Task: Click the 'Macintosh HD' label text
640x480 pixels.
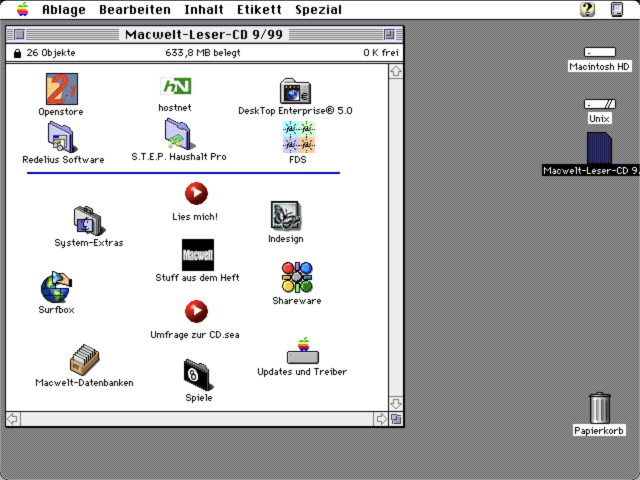Action: tap(600, 67)
